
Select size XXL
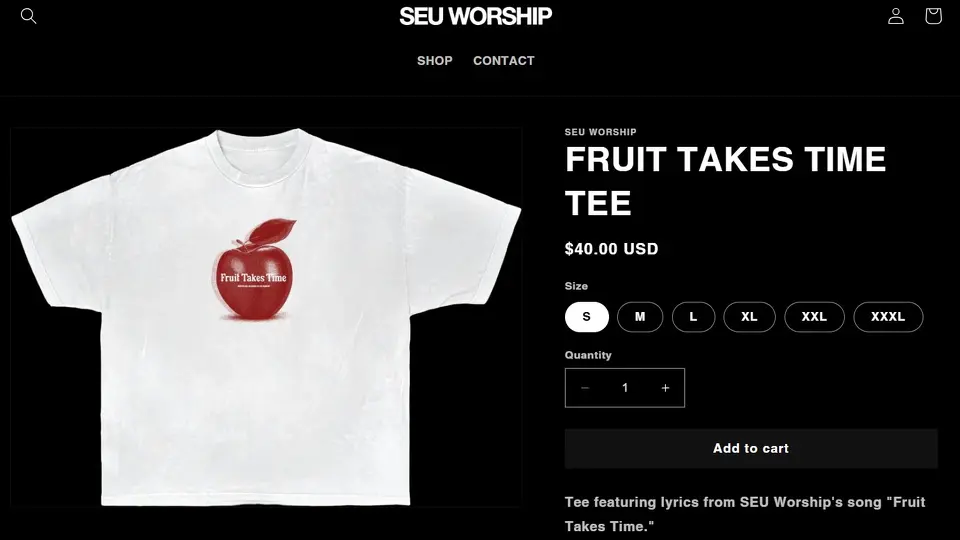(x=814, y=317)
